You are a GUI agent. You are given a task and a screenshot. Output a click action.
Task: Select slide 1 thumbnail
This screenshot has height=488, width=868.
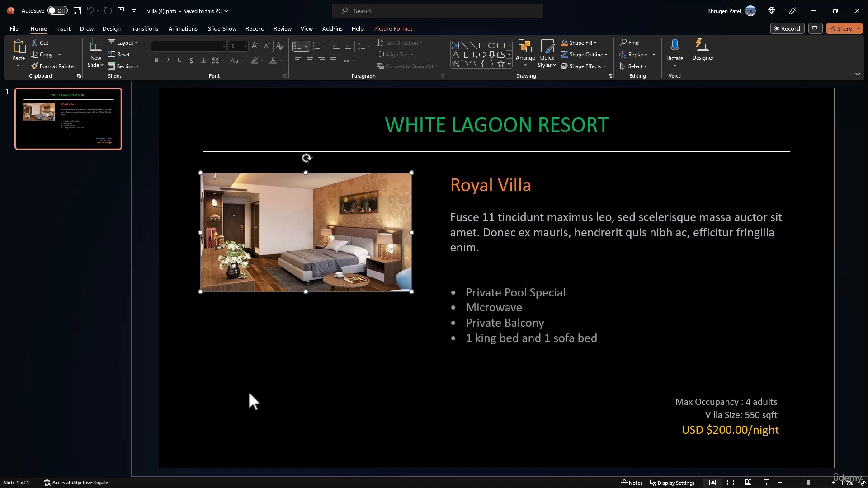pyautogui.click(x=68, y=118)
